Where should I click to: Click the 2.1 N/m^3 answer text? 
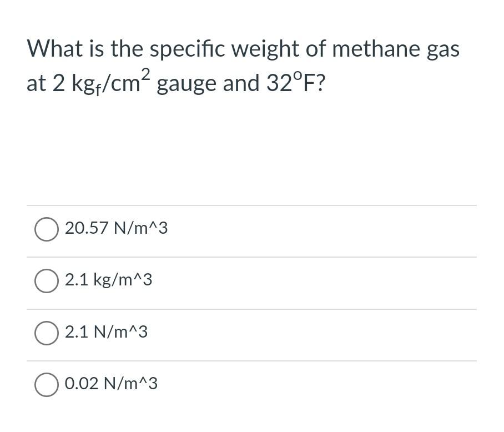[x=107, y=332]
